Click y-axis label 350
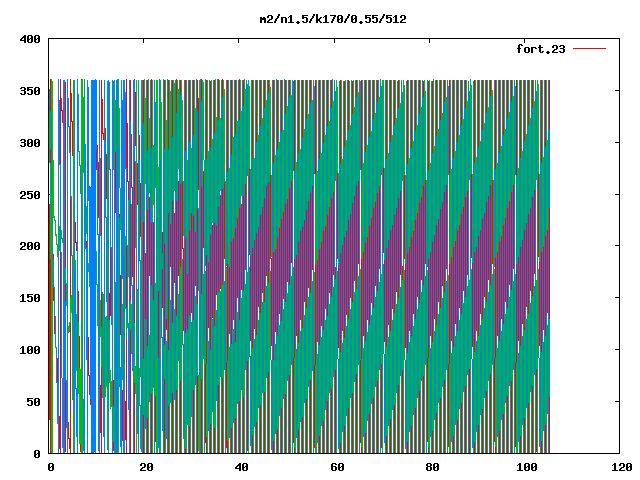 (30, 91)
